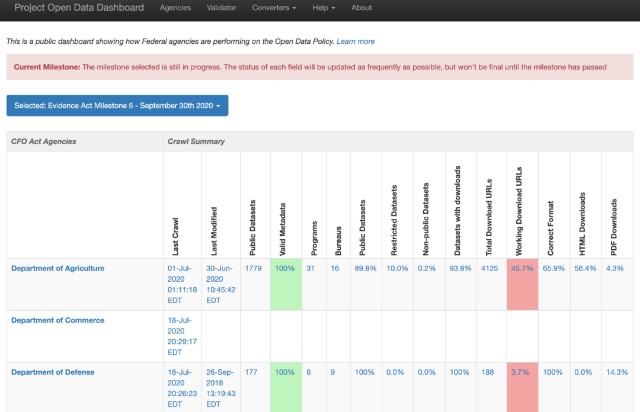Expand the Help dropdown menu
The image size is (640, 412).
point(324,8)
